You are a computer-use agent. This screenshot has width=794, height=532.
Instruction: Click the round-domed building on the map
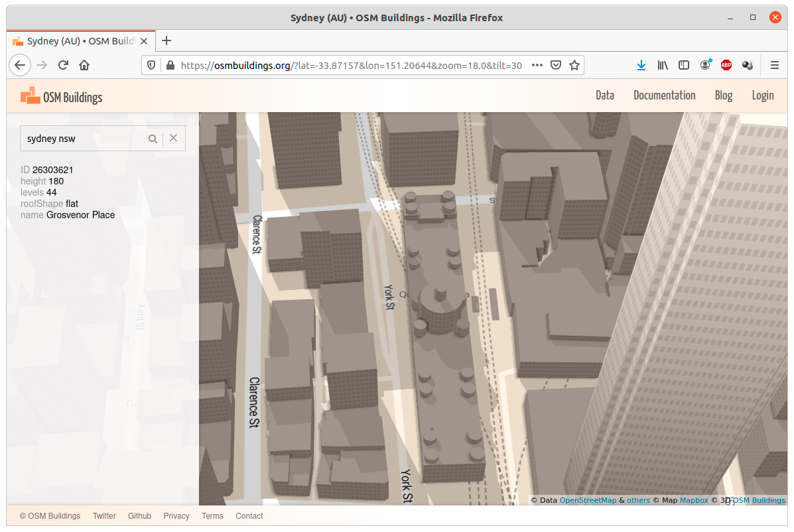coord(442,307)
